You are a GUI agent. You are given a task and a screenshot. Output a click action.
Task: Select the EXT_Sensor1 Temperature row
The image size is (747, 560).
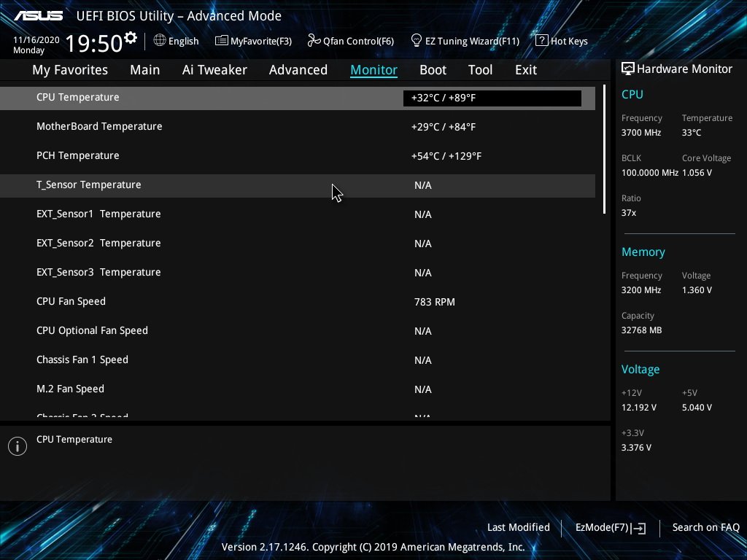pyautogui.click(x=298, y=214)
